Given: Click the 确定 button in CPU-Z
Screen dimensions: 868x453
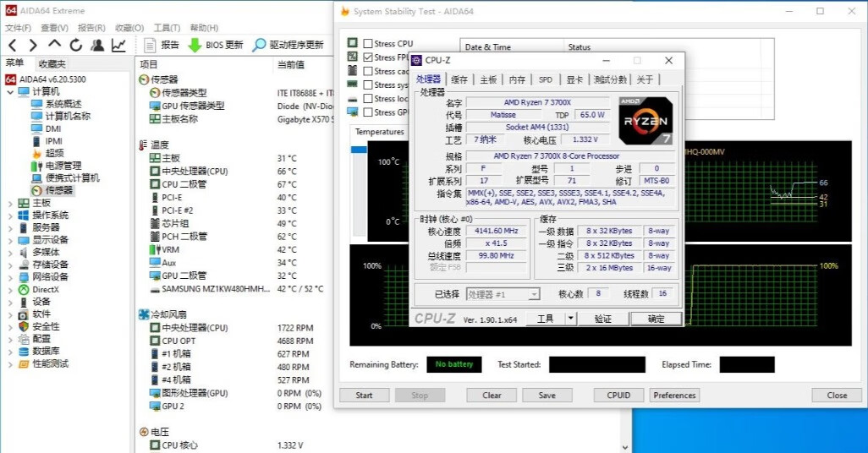Looking at the screenshot, I should [x=656, y=319].
